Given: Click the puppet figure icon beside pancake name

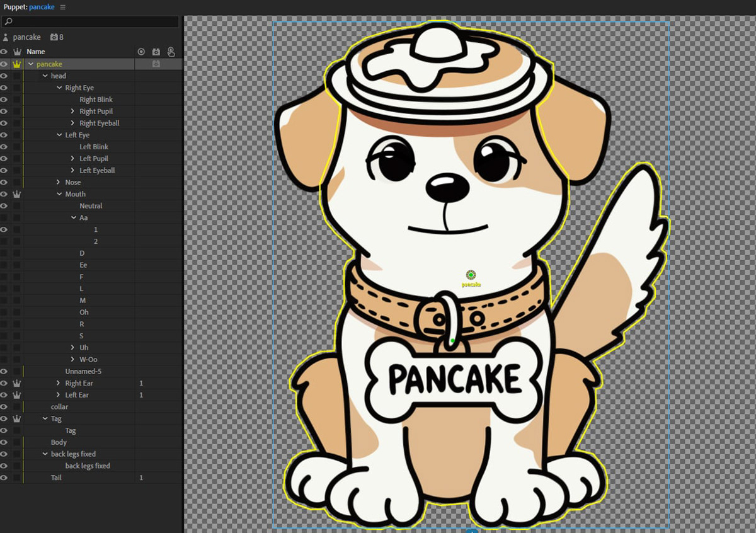Looking at the screenshot, I should point(6,37).
